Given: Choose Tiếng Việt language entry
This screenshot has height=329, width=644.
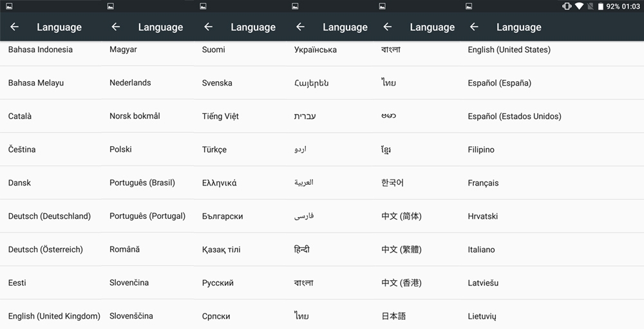Looking at the screenshot, I should (220, 117).
